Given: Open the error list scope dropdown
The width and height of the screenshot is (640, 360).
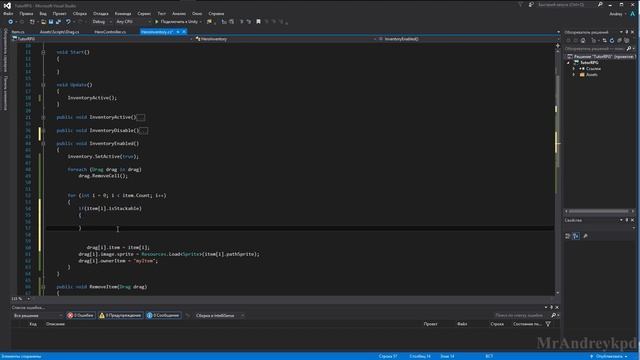Looking at the screenshot, I should 37,316.
